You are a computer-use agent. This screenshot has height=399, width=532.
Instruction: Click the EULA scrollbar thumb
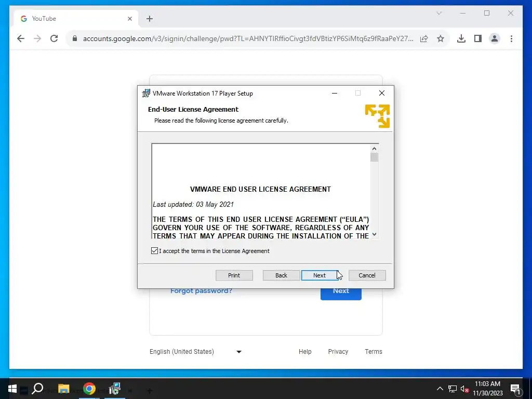(x=374, y=157)
